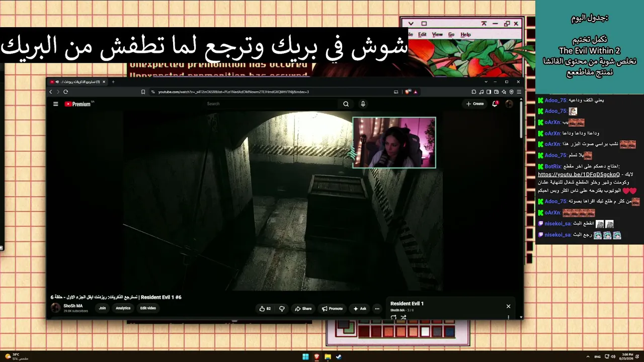Bookmark this page in the address bar
The height and width of the screenshot is (362, 644).
[143, 92]
